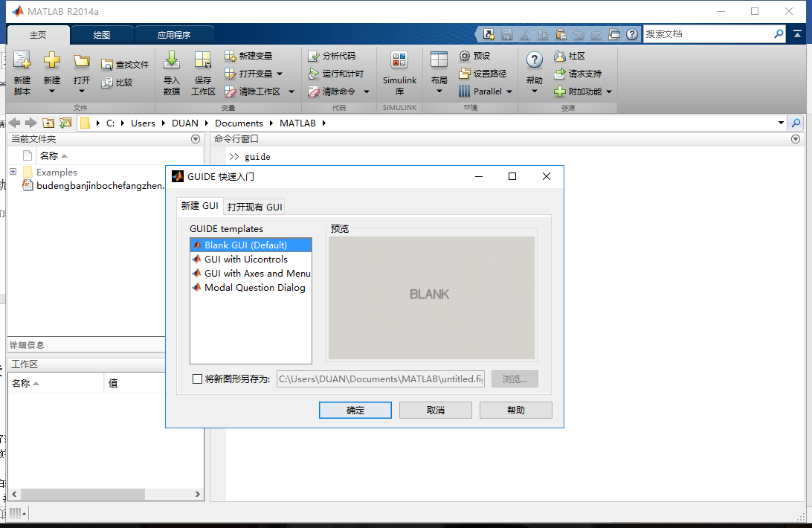
Task: Open the New (新建) plus icon menu
Action: coord(52,61)
